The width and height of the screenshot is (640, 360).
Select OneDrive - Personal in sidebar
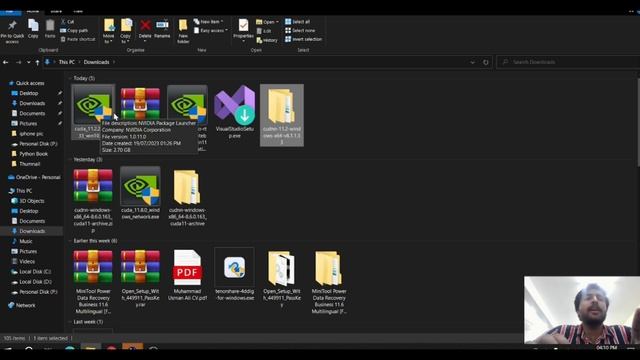pos(38,178)
